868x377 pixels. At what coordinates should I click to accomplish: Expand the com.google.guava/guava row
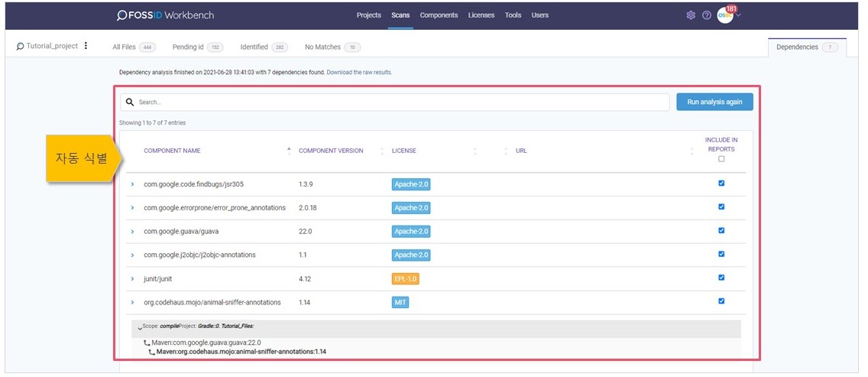tap(132, 232)
